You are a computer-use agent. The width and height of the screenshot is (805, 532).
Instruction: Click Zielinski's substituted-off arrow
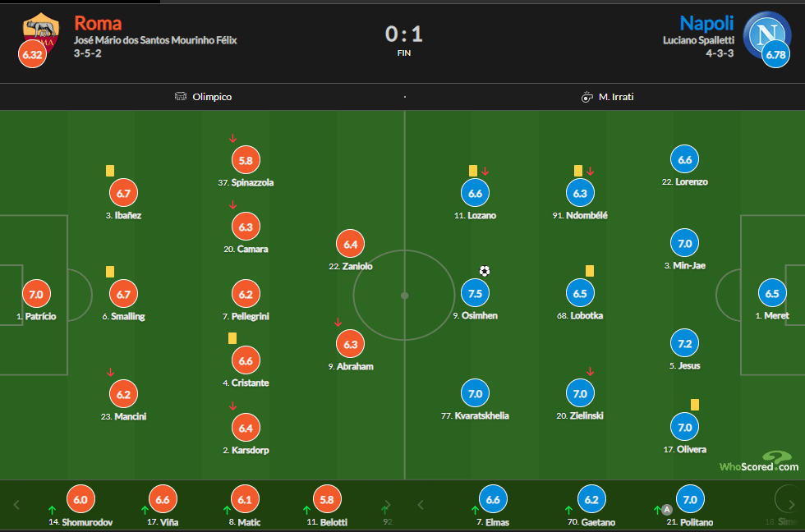[591, 371]
